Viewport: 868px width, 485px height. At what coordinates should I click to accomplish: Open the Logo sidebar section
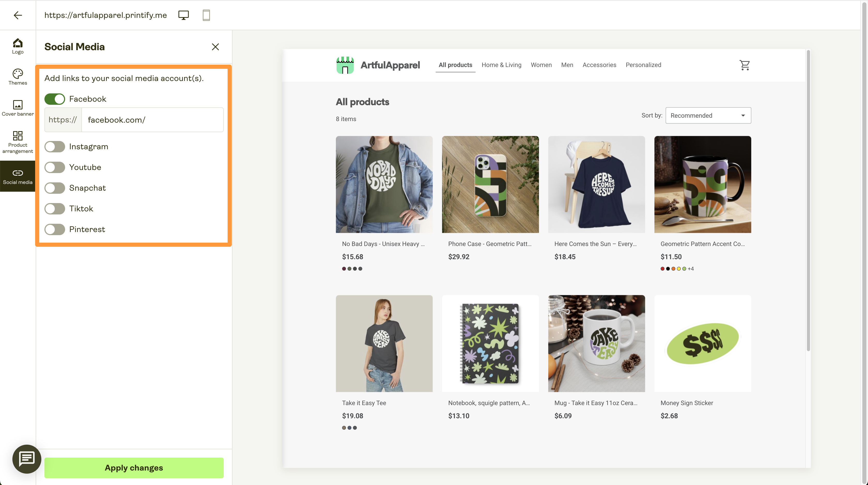click(18, 46)
